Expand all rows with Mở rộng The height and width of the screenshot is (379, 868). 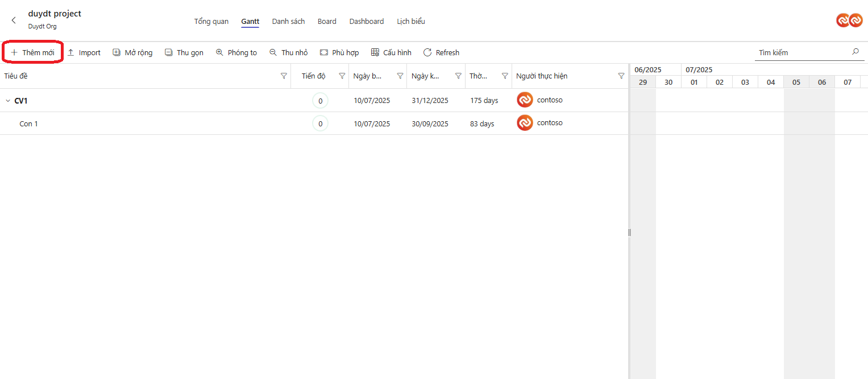(x=132, y=52)
